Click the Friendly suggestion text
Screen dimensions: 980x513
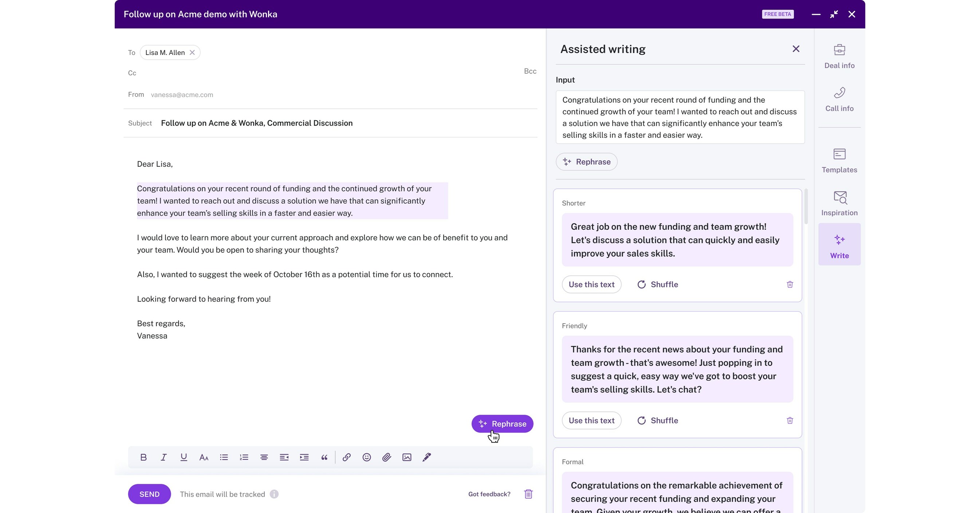click(x=678, y=369)
